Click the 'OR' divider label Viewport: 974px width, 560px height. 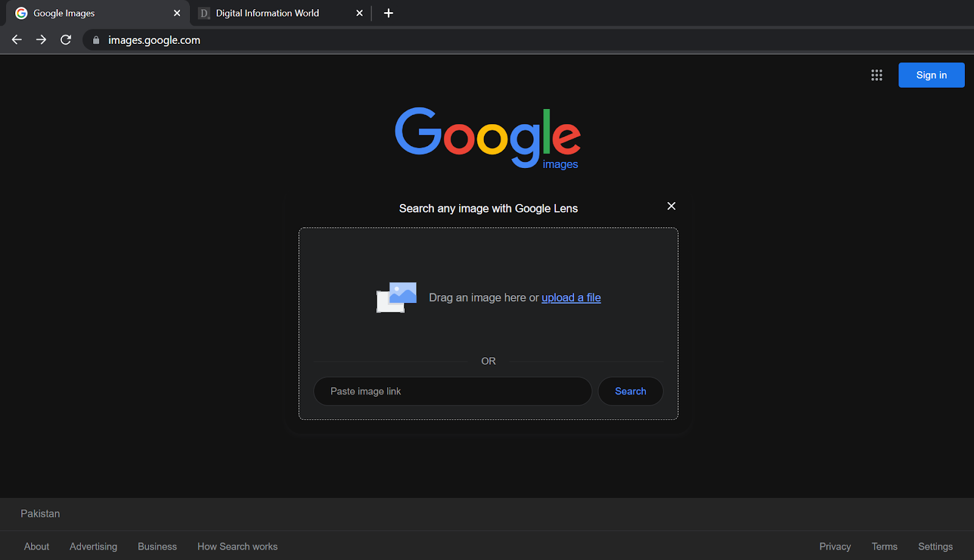[488, 361]
